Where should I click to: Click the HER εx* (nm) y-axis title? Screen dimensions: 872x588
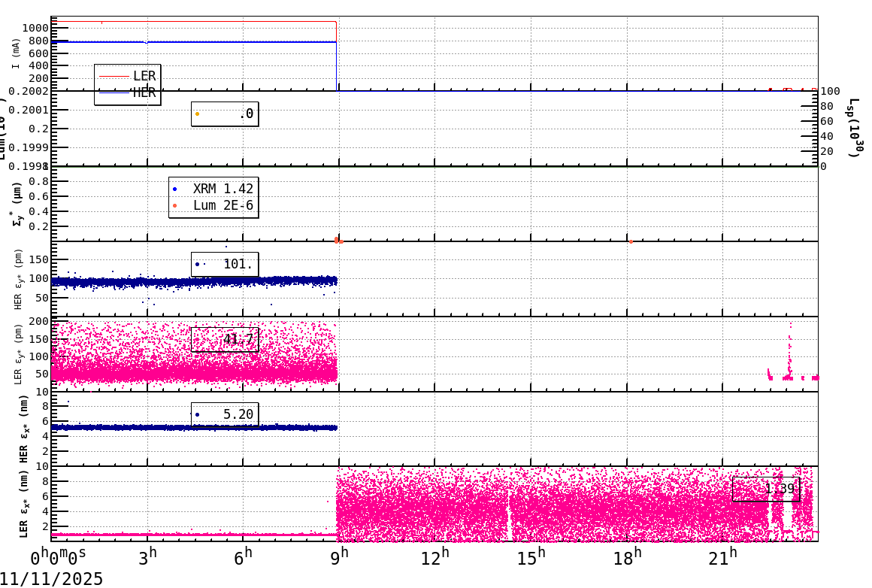[24, 429]
